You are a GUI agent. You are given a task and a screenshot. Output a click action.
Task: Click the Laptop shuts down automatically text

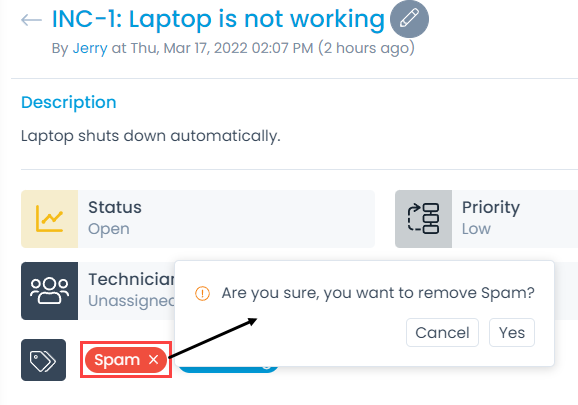pos(151,136)
